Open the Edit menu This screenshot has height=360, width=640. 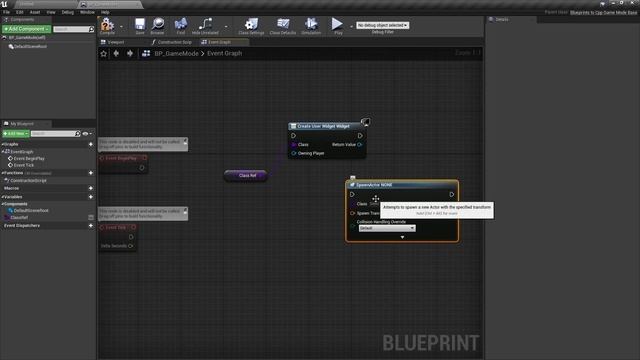tap(20, 12)
